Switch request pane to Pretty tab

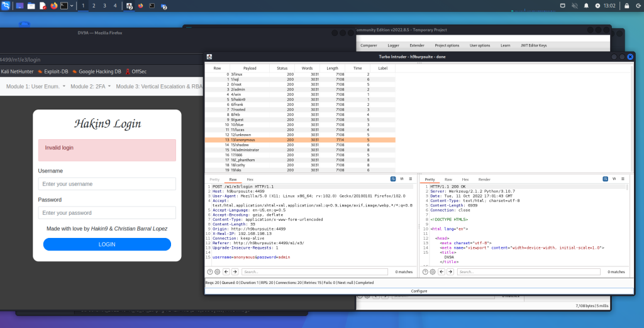[x=214, y=179]
